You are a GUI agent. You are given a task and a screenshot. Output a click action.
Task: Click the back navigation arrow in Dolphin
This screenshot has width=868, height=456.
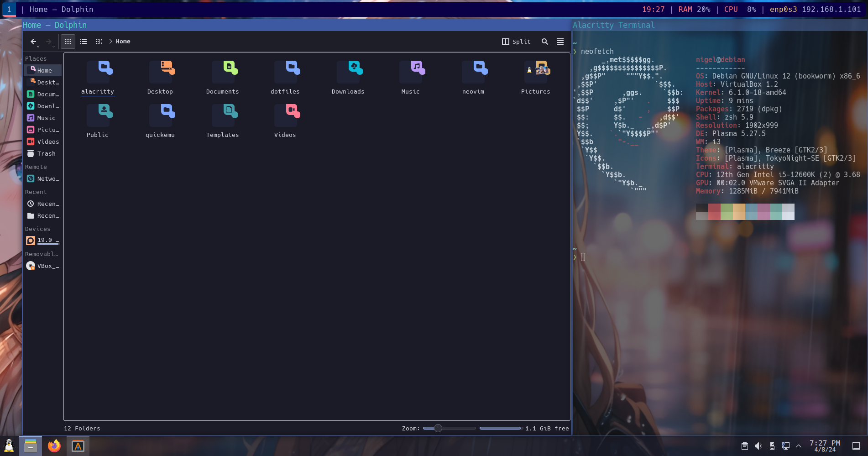[x=33, y=42]
